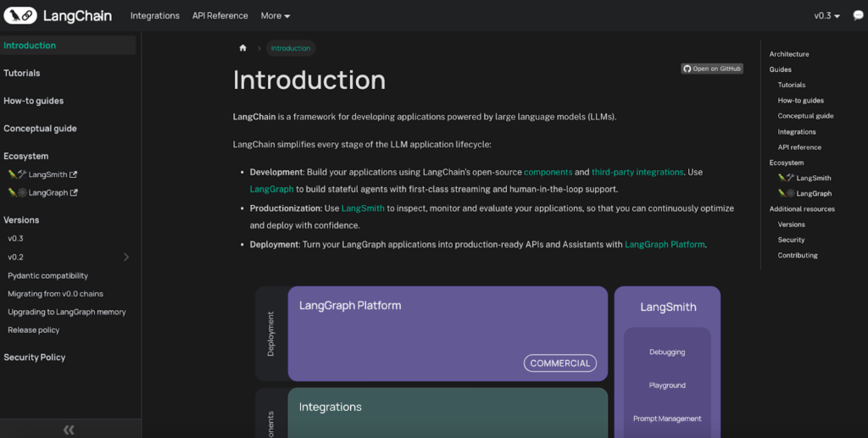Open API Reference in top navigation

point(220,15)
